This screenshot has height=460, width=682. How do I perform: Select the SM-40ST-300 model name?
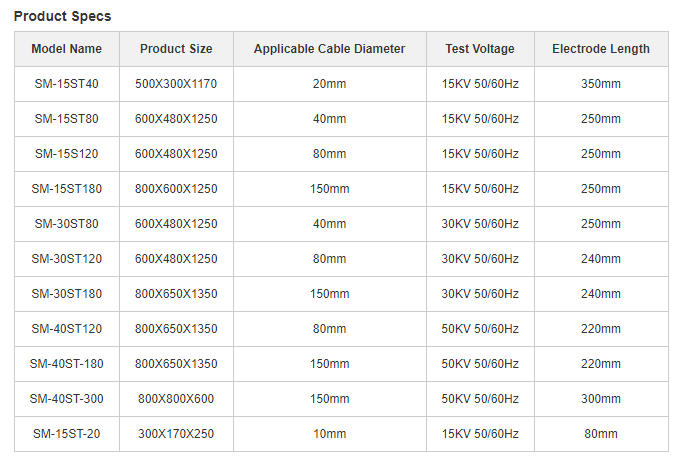click(x=67, y=399)
